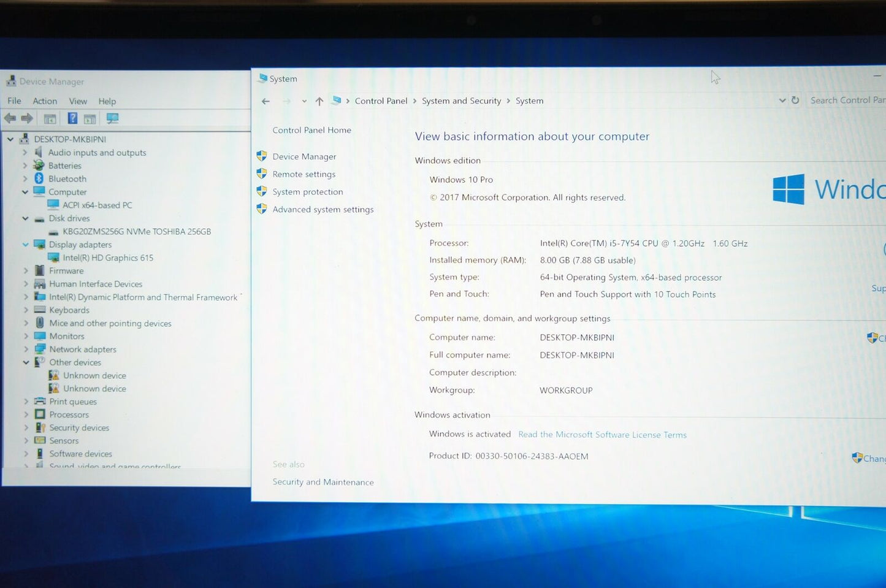Image resolution: width=886 pixels, height=588 pixels.
Task: Click the up arrow in System window
Action: [319, 101]
